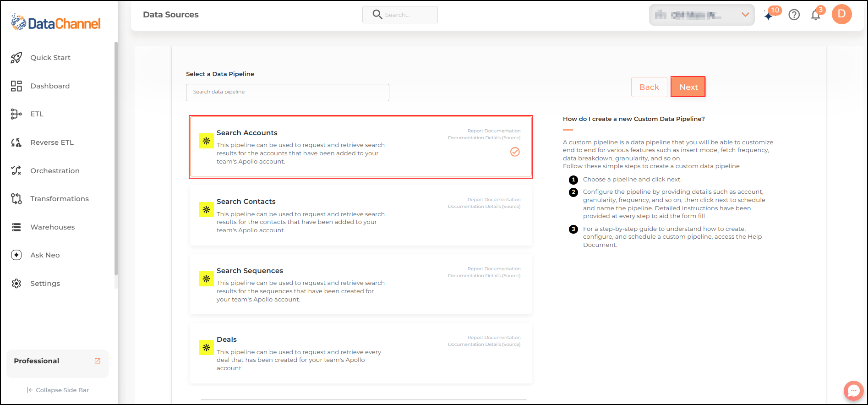
Task: Select the Search Contacts pipeline card
Action: coord(360,216)
